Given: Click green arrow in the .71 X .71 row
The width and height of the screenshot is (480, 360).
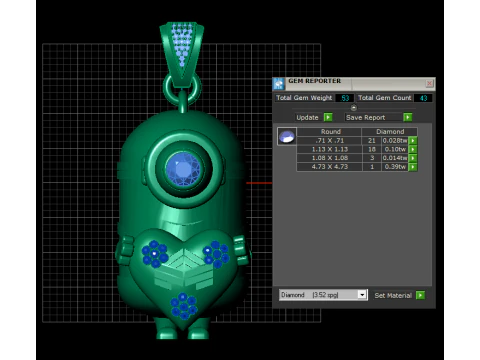Looking at the screenshot, I should (x=413, y=141).
